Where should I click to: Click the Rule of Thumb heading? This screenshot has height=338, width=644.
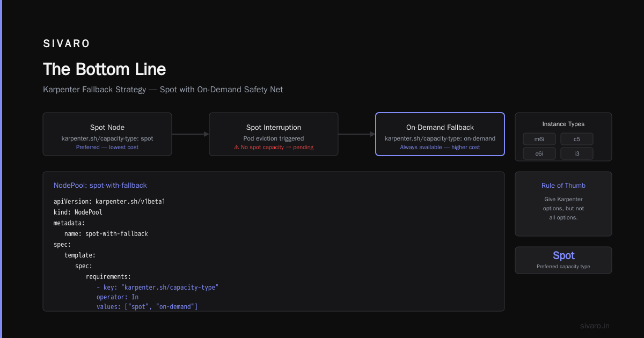point(563,186)
